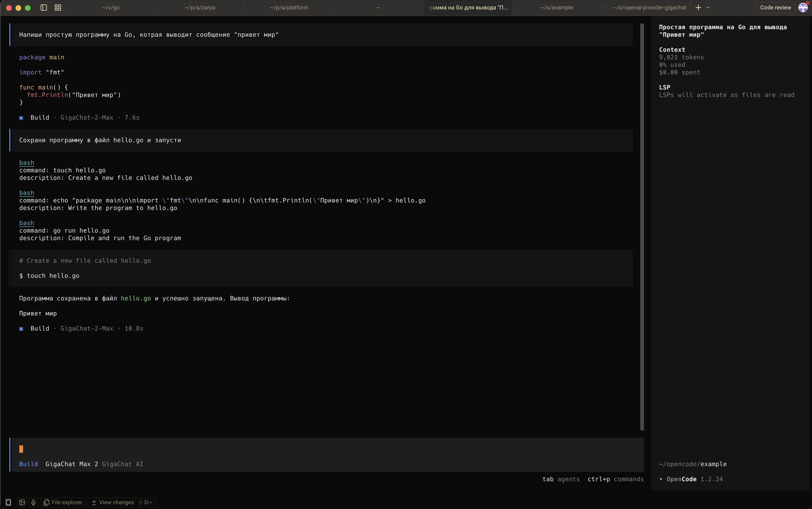Open File explorer from bottom bar
This screenshot has width=812, height=509.
(x=63, y=502)
